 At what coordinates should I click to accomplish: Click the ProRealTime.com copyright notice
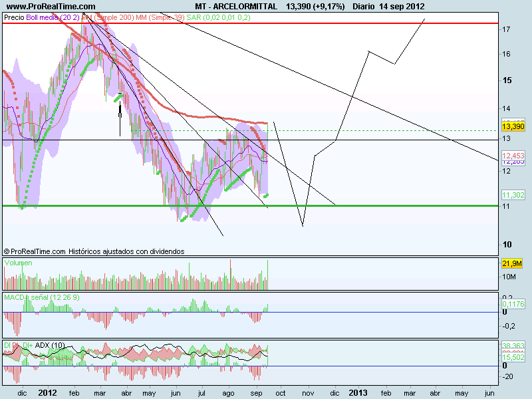pyautogui.click(x=94, y=251)
